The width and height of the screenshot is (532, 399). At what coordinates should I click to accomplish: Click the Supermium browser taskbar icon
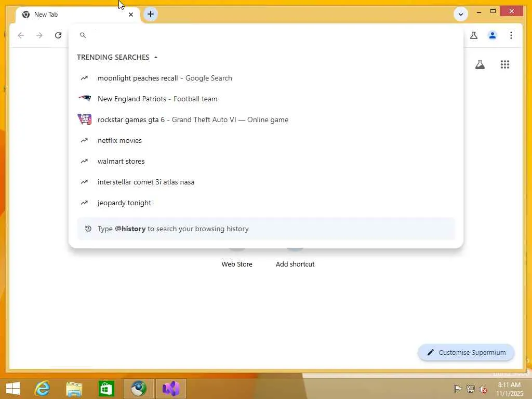coord(138,389)
